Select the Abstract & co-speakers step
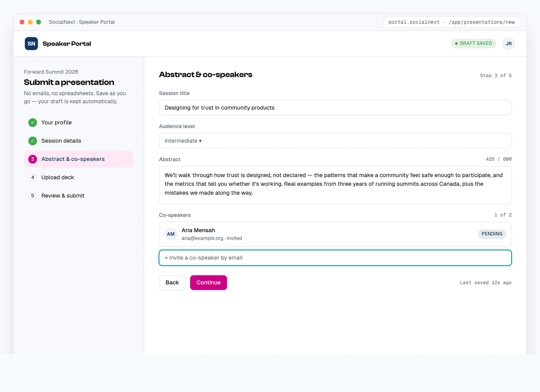 78,159
